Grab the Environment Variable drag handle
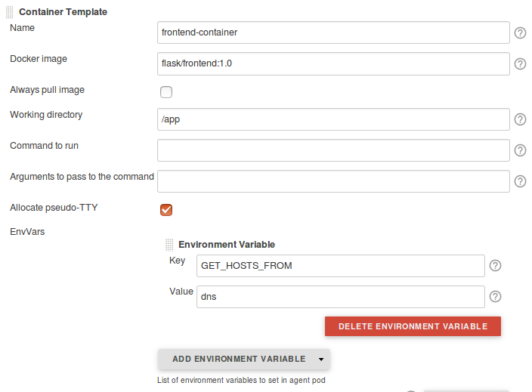The height and width of the screenshot is (392, 532). coord(169,245)
